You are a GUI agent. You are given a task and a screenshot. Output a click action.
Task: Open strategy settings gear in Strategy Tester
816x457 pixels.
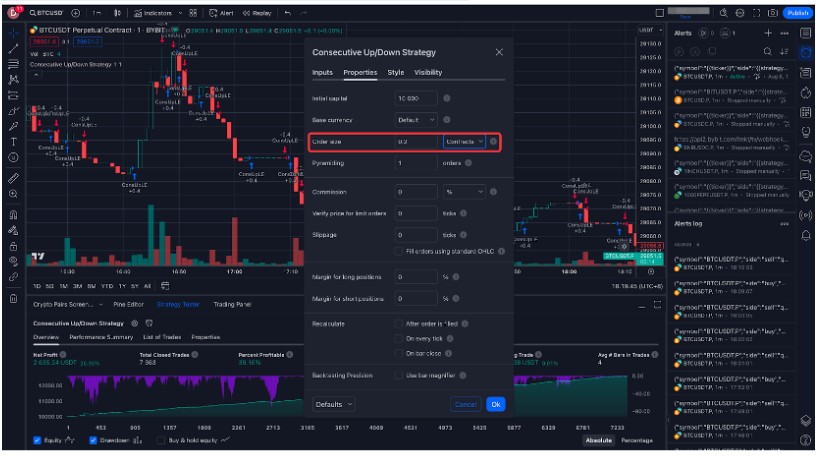(x=134, y=324)
